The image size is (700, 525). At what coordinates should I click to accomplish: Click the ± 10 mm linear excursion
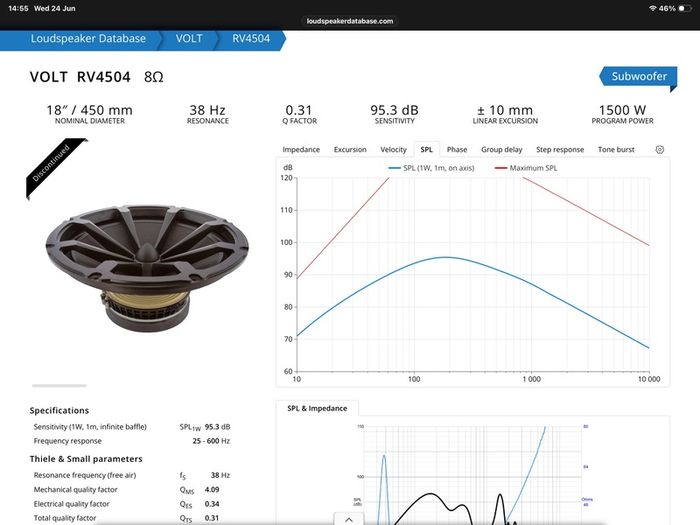click(505, 110)
